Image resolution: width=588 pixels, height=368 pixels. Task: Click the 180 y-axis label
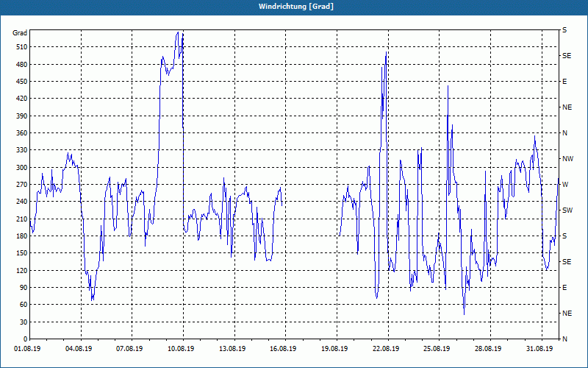tap(22, 236)
